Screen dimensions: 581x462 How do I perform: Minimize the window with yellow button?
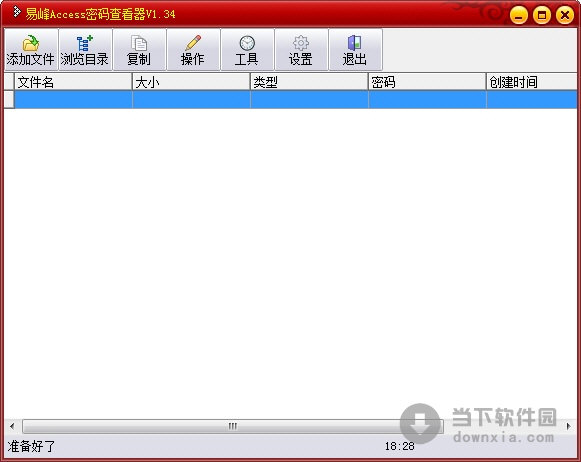point(519,15)
